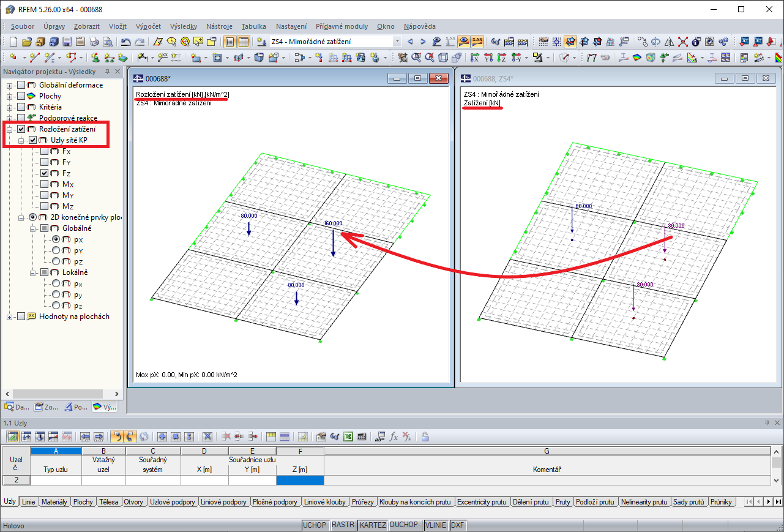Show view in X direction
The width and height of the screenshot is (784, 532).
click(x=475, y=58)
